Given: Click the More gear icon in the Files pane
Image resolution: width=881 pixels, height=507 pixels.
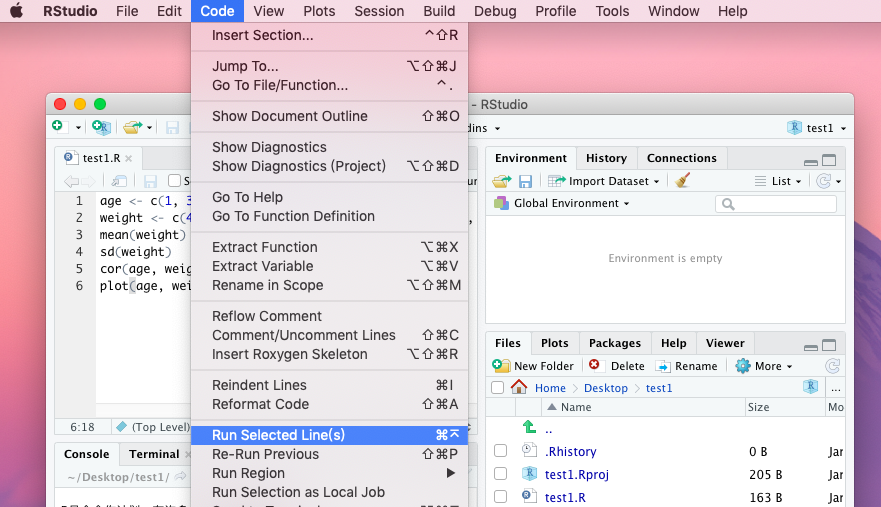Looking at the screenshot, I should click(x=743, y=366).
